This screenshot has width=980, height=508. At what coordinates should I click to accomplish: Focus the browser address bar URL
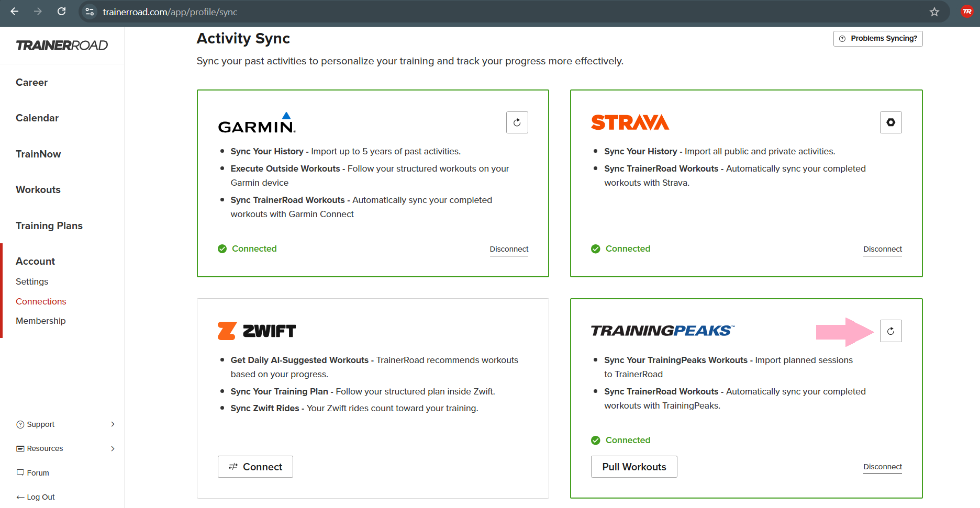coord(170,12)
